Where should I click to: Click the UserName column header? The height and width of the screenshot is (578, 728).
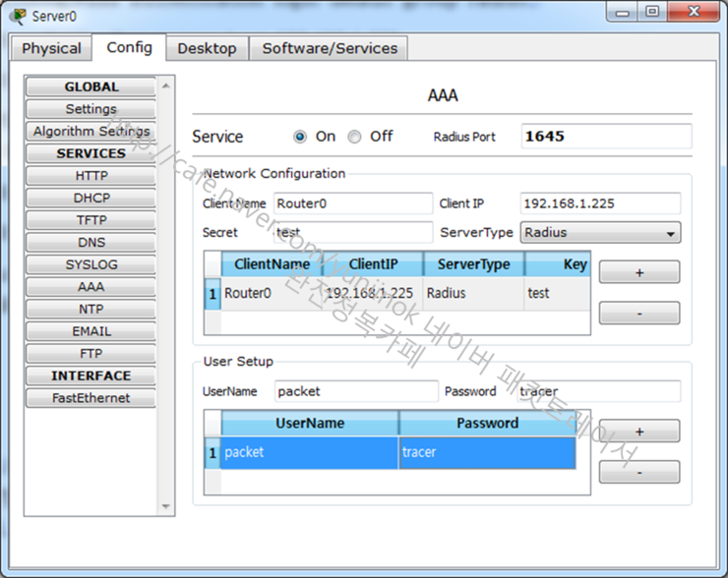point(310,423)
